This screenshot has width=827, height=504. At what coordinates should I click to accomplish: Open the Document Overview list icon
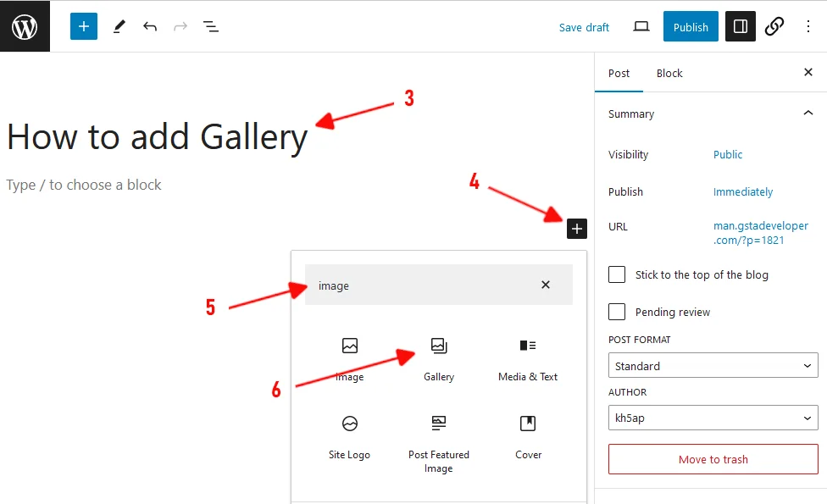[211, 26]
